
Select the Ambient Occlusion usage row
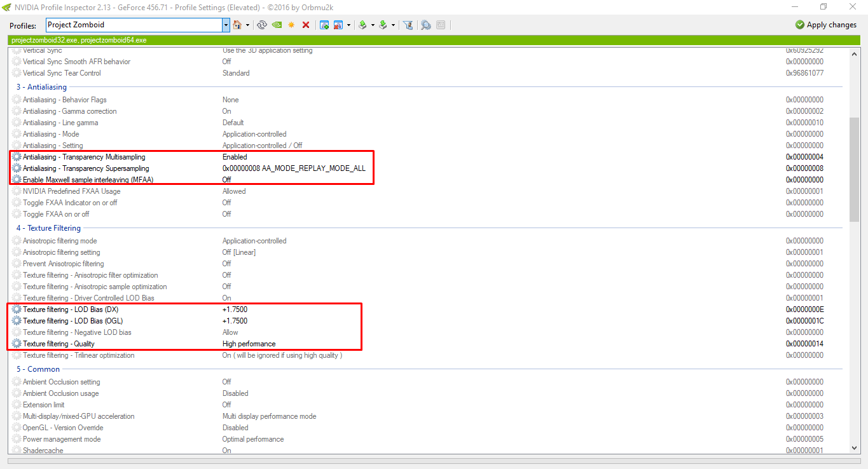[427, 393]
